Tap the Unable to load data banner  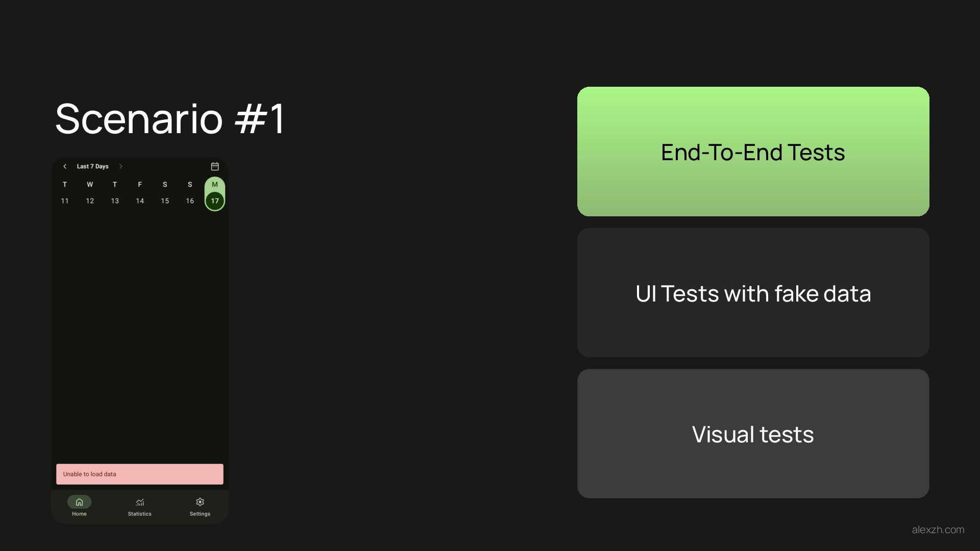140,474
